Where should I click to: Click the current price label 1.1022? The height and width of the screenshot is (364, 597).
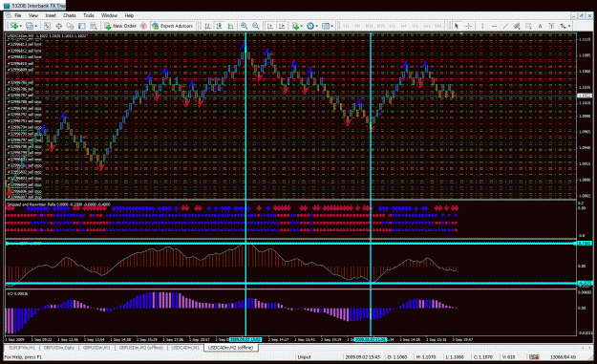(585, 96)
